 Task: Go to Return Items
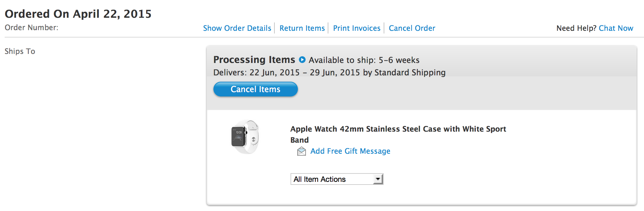tap(302, 28)
